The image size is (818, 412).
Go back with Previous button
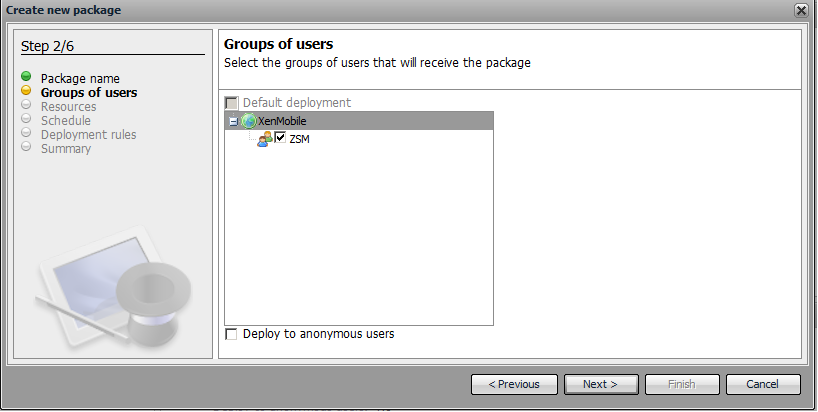click(x=514, y=384)
